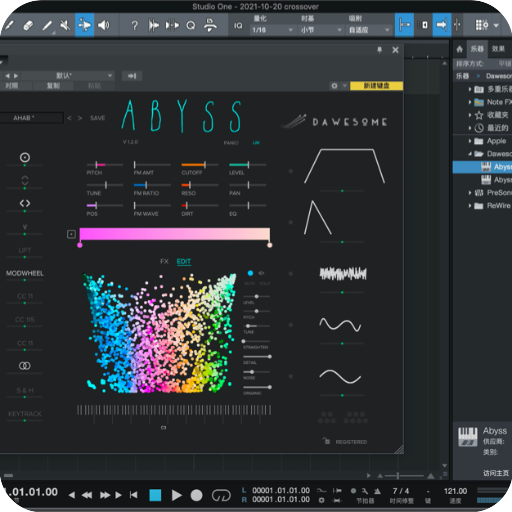Switch to the 乐器 instruments tab
The height and width of the screenshot is (512, 512).
pos(477,49)
